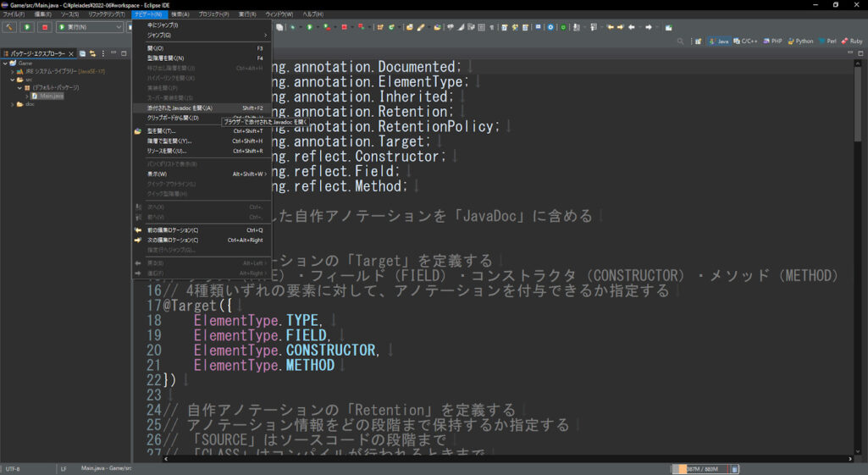This screenshot has width=868, height=475.
Task: Minimize the Package Explorer view
Action: [x=113, y=53]
